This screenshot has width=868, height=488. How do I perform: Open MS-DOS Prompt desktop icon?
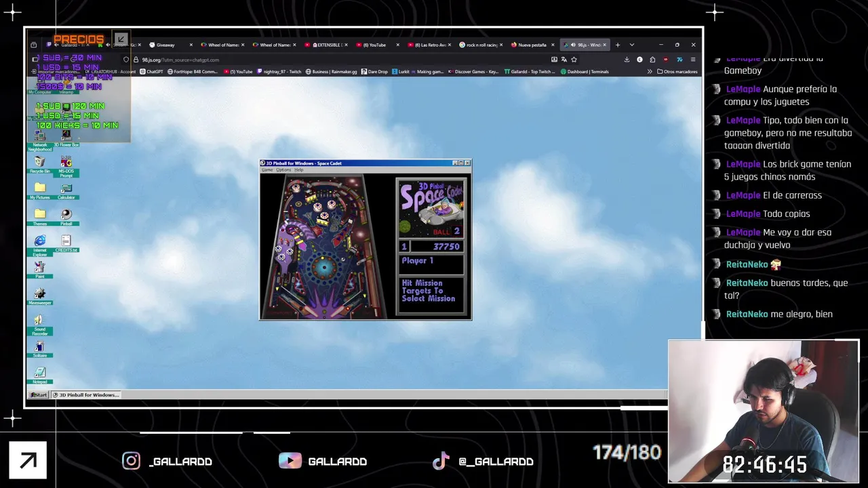[66, 167]
